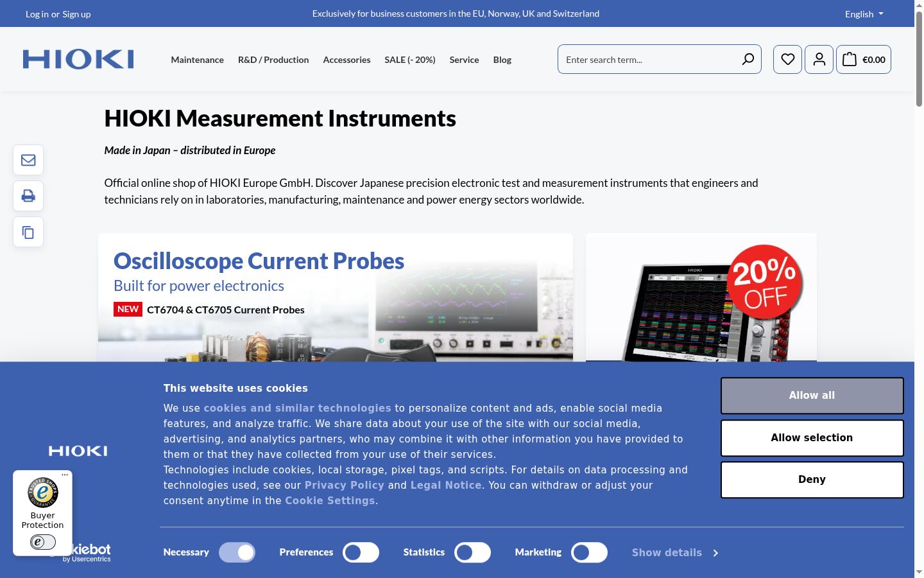Click the CT6704 & CT6705 Current Probes text
Viewport: 924px width, 578px height.
click(226, 310)
